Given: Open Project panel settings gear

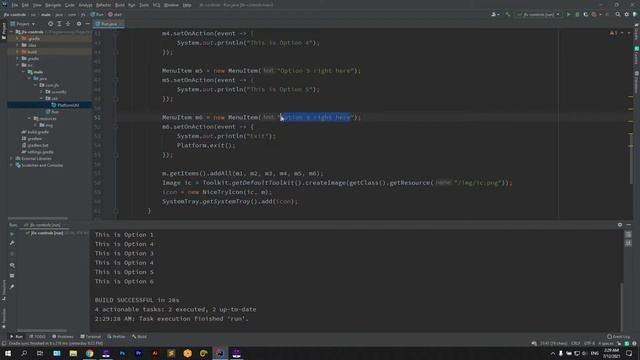Looking at the screenshot, I should pos(79,24).
